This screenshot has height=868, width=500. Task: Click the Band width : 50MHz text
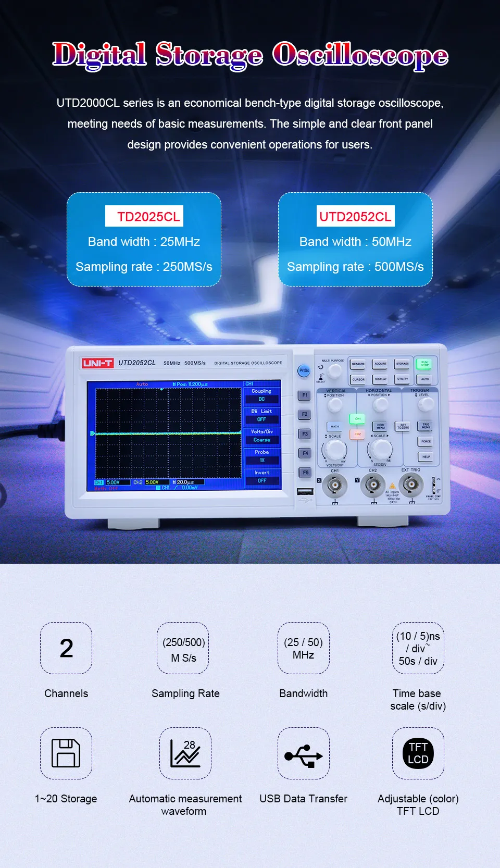click(355, 242)
